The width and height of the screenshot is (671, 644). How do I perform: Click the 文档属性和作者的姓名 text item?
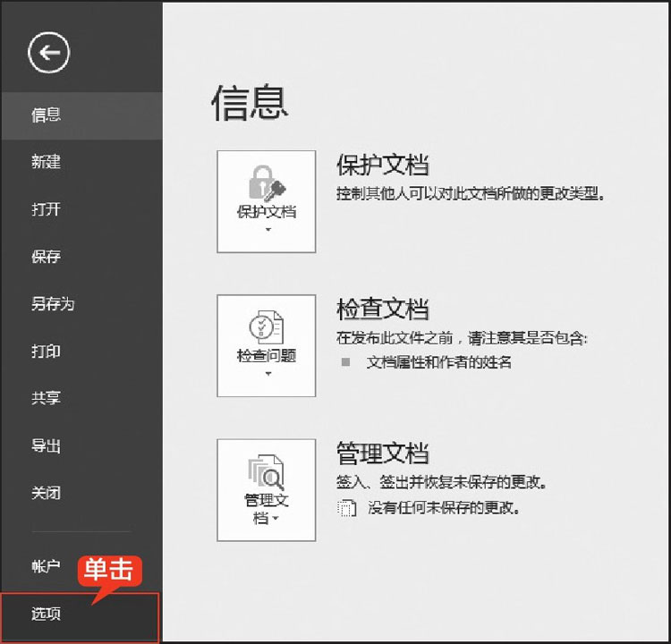(x=439, y=362)
